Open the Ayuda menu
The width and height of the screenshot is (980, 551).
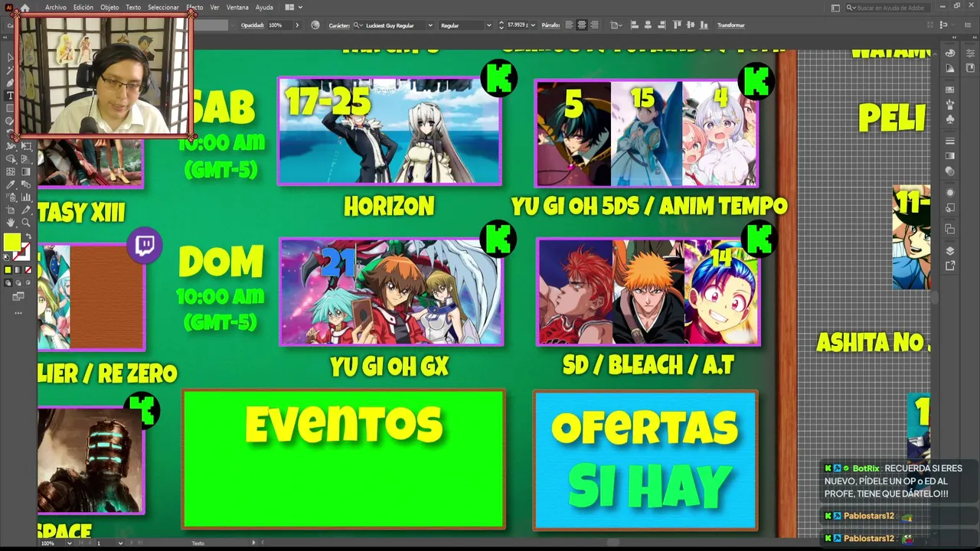pos(264,7)
